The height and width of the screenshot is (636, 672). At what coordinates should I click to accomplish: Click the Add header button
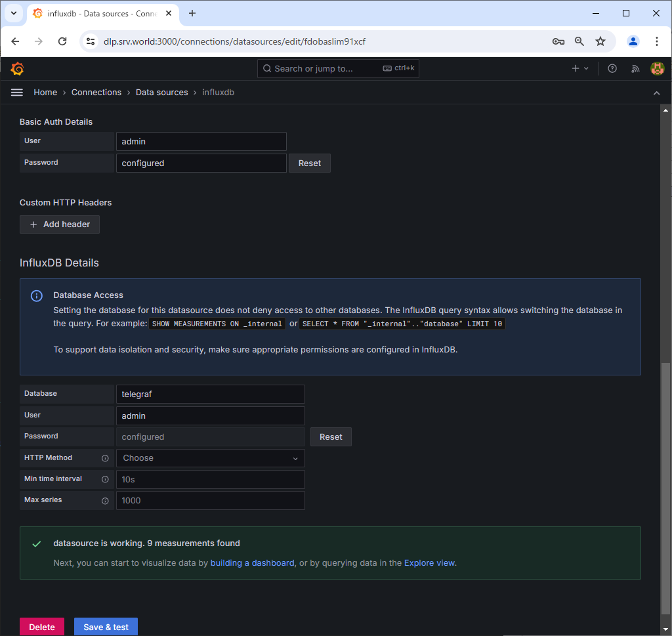60,224
